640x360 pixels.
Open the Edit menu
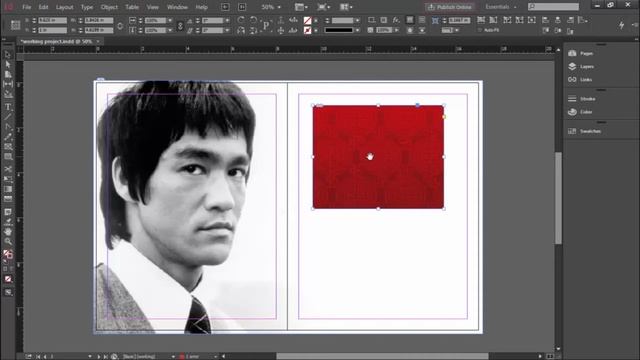click(43, 7)
